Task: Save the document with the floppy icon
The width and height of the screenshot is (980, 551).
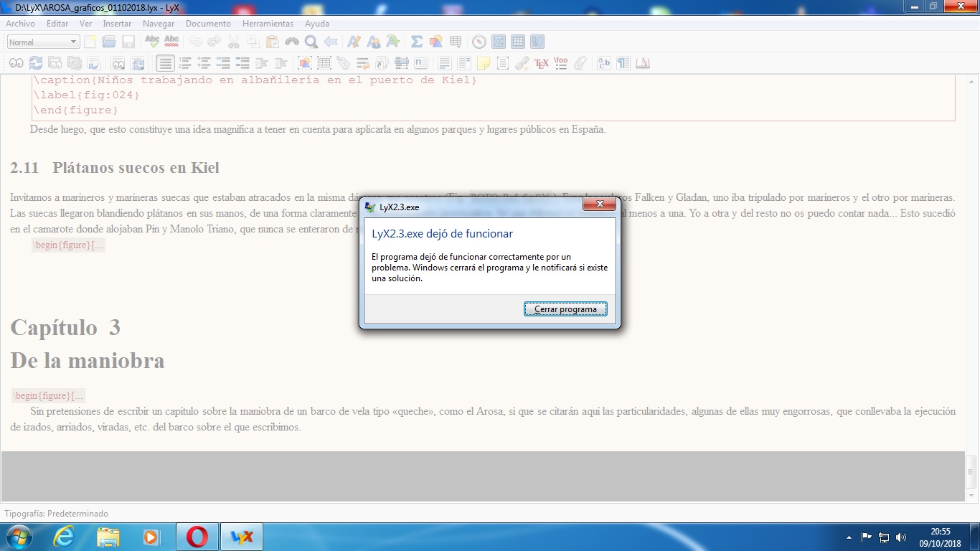Action: (x=128, y=42)
